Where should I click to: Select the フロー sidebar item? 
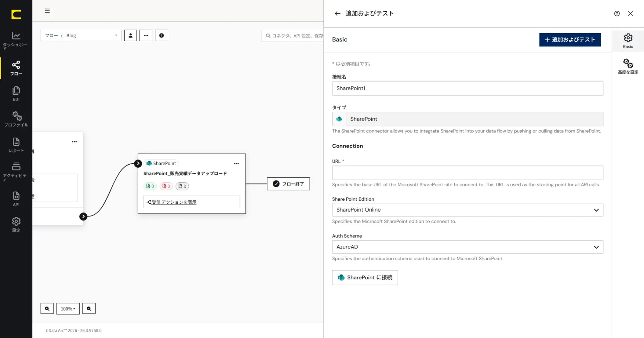point(16,68)
